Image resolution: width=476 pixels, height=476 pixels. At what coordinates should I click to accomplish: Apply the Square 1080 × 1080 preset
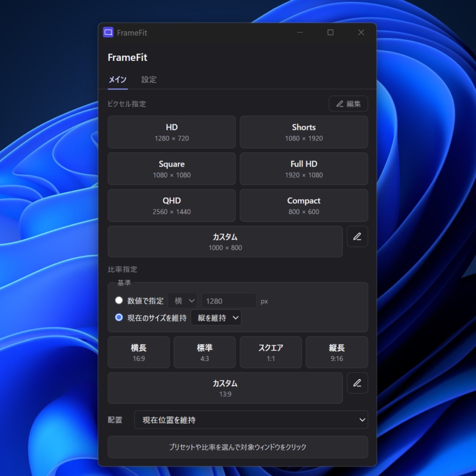coord(172,169)
